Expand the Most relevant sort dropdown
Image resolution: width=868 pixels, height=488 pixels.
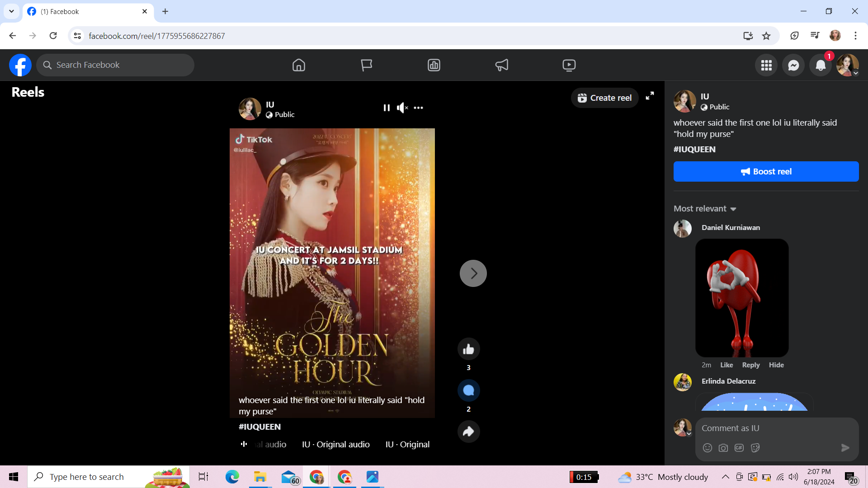click(x=705, y=209)
